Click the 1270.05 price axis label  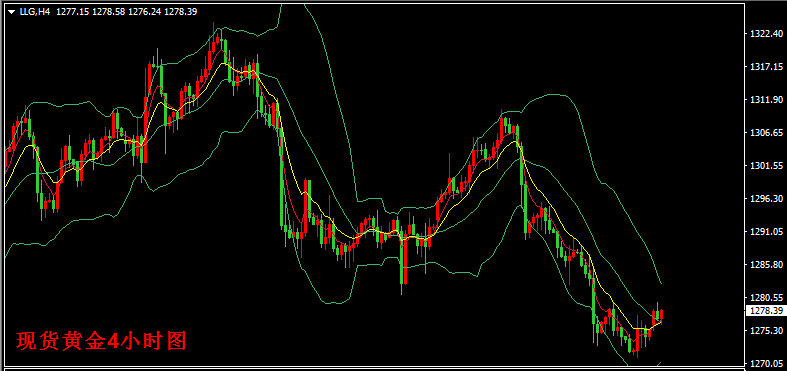click(766, 363)
